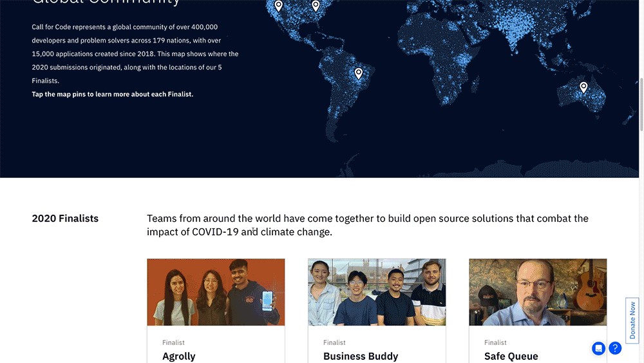The image size is (644, 363).
Task: Click the map pin over eastern North America
Action: pyautogui.click(x=316, y=6)
